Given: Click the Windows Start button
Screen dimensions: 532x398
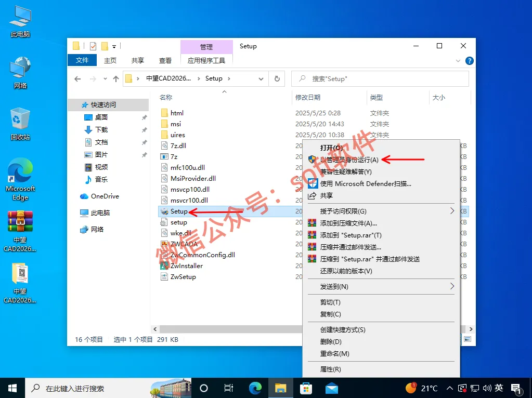Looking at the screenshot, I should coord(12,388).
